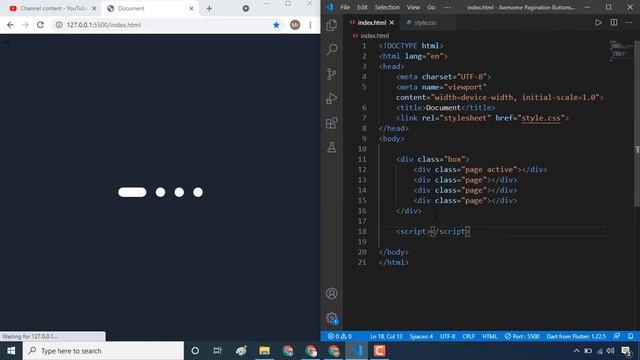The width and height of the screenshot is (640, 360).
Task: Click the first round page dot
Action: (x=160, y=192)
